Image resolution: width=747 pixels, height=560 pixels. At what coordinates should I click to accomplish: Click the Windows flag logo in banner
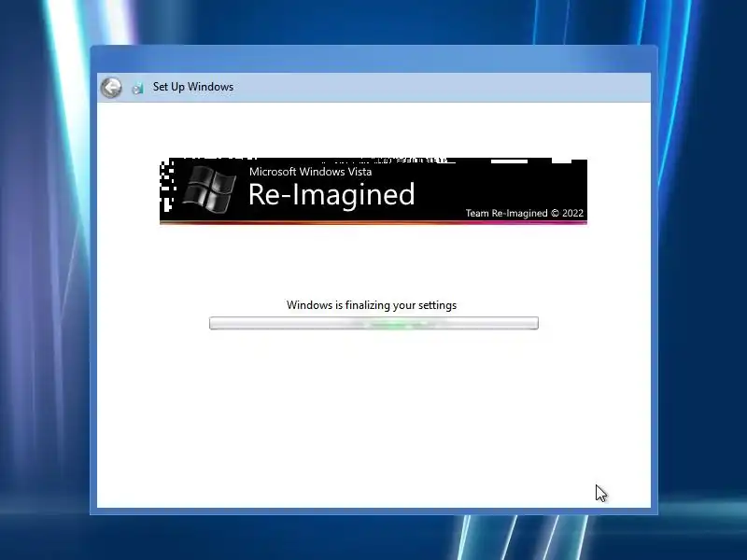click(209, 189)
